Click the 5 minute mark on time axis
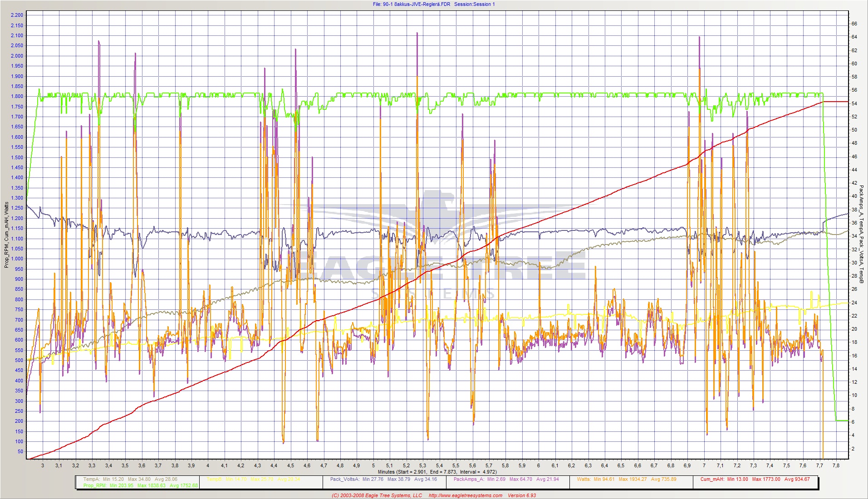868x499 pixels. (x=373, y=465)
